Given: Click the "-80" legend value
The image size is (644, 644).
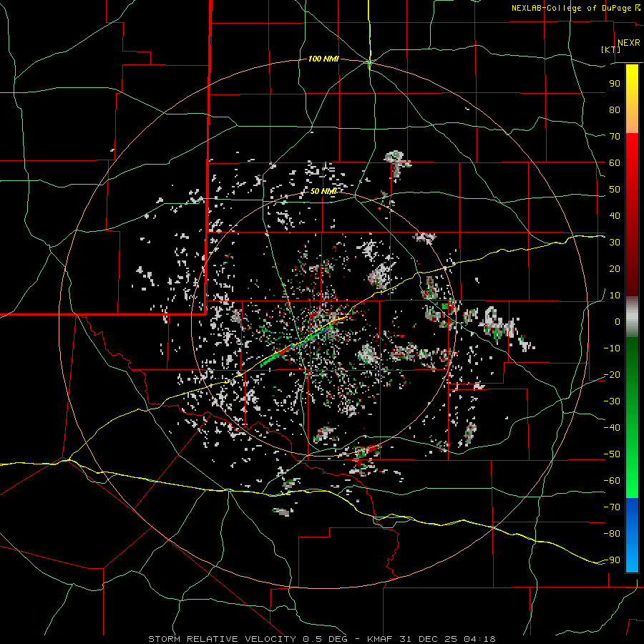Looking at the screenshot, I should 613,534.
